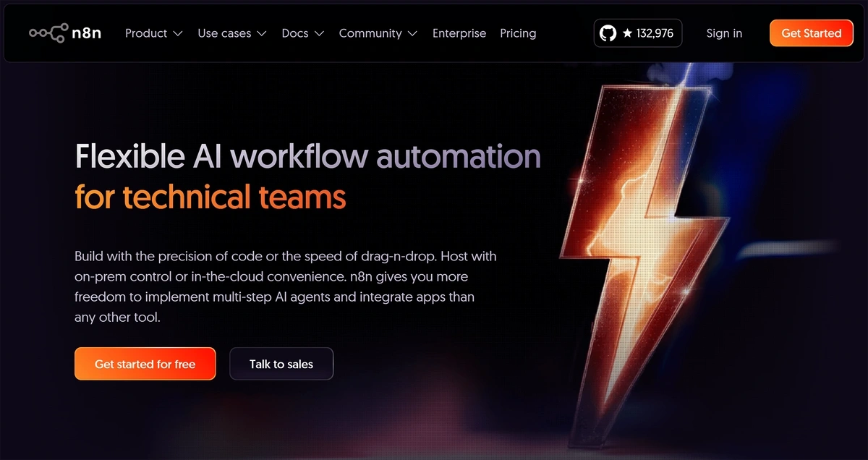Click the orange text 'for technical teams'
868x460 pixels.
210,196
